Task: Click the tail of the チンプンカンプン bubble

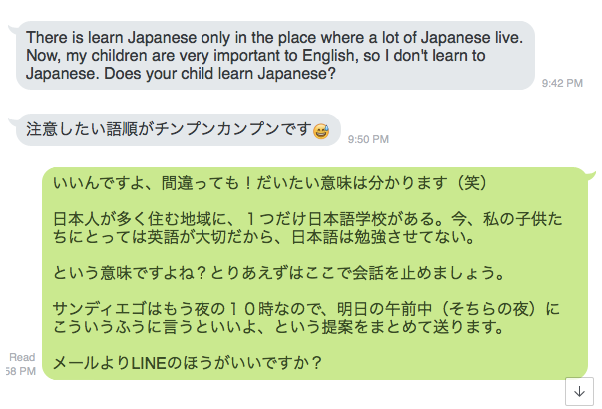Action: point(12,122)
